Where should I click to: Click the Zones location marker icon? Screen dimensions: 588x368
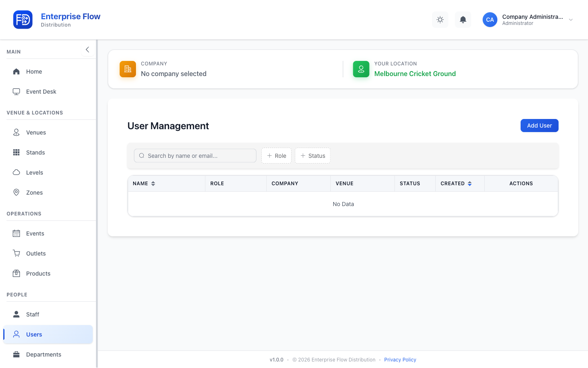click(x=16, y=193)
